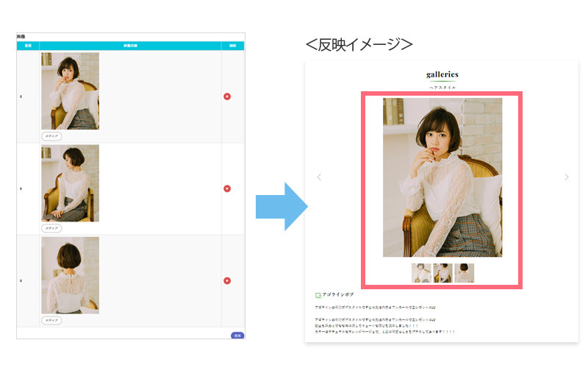Advance gallery with the right arrow
This screenshot has height=368, width=588.
(566, 177)
